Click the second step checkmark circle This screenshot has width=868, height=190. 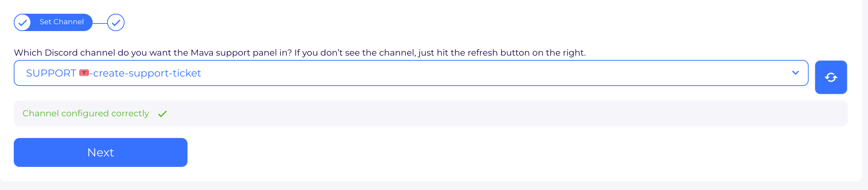click(x=116, y=22)
